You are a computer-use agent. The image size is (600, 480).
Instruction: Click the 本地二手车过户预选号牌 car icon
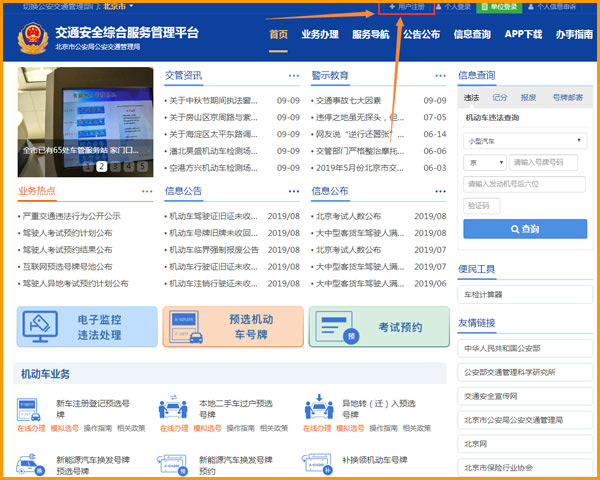(173, 410)
